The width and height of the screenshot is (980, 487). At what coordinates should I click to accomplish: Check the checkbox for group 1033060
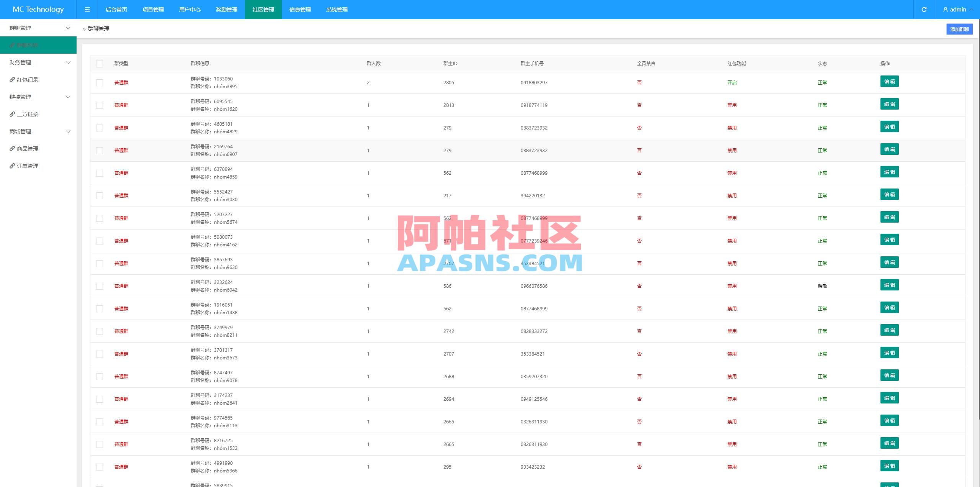point(100,82)
